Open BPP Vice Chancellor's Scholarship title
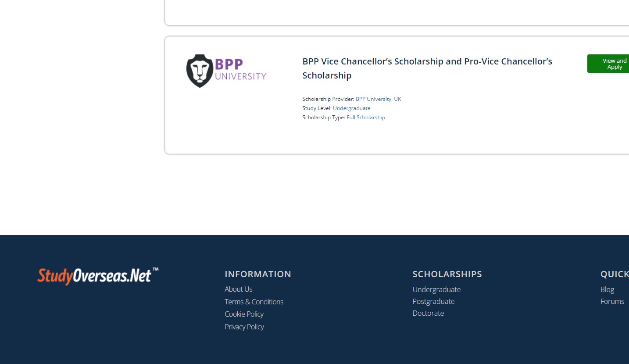This screenshot has height=364, width=629. pos(427,68)
